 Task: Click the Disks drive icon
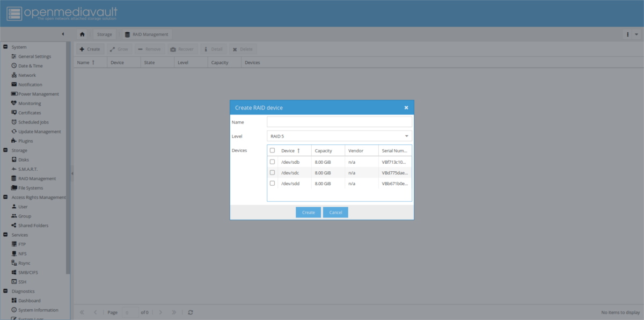pyautogui.click(x=14, y=159)
